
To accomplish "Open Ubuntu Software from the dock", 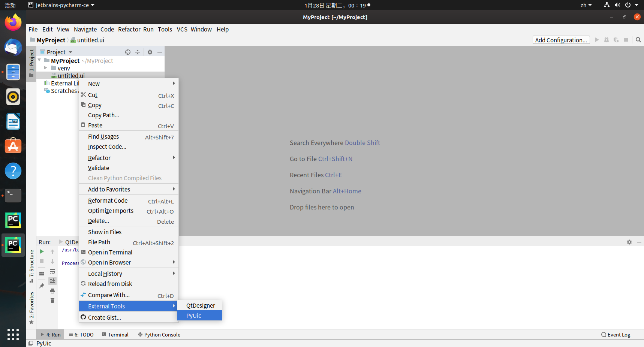I will [13, 146].
